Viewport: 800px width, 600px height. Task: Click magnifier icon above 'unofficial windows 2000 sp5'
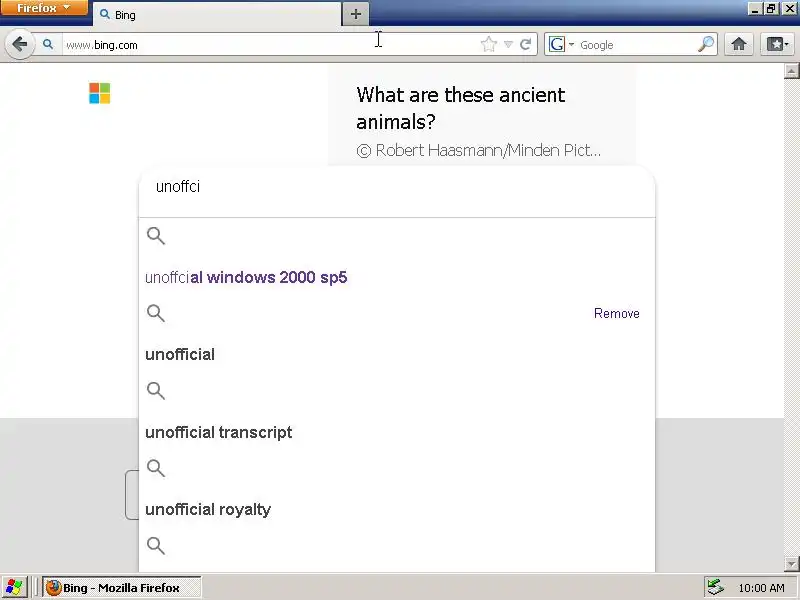point(156,236)
